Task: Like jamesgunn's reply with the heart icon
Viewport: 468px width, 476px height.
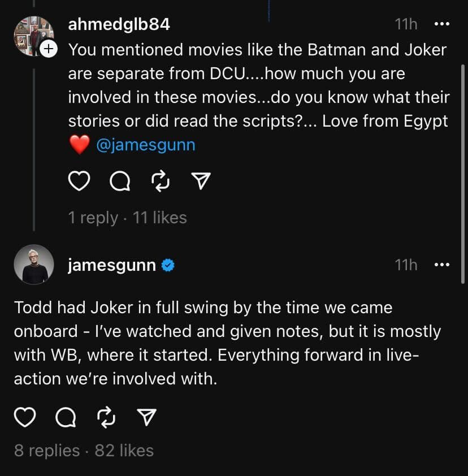Action: [x=25, y=417]
